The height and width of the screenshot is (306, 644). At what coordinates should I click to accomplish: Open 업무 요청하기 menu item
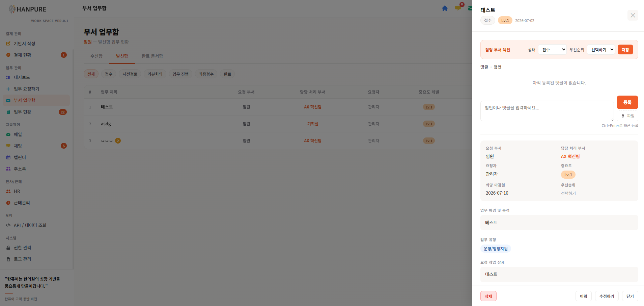tap(36, 89)
